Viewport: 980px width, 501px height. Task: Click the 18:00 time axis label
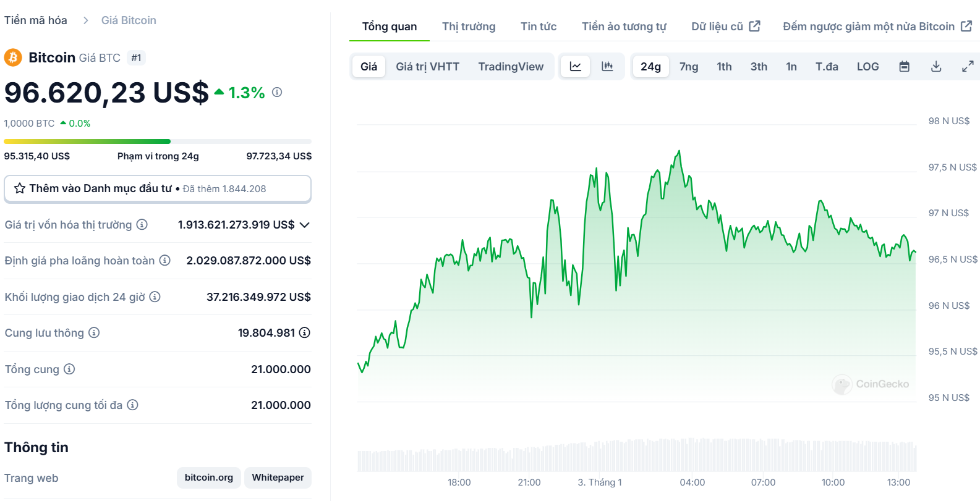459,482
